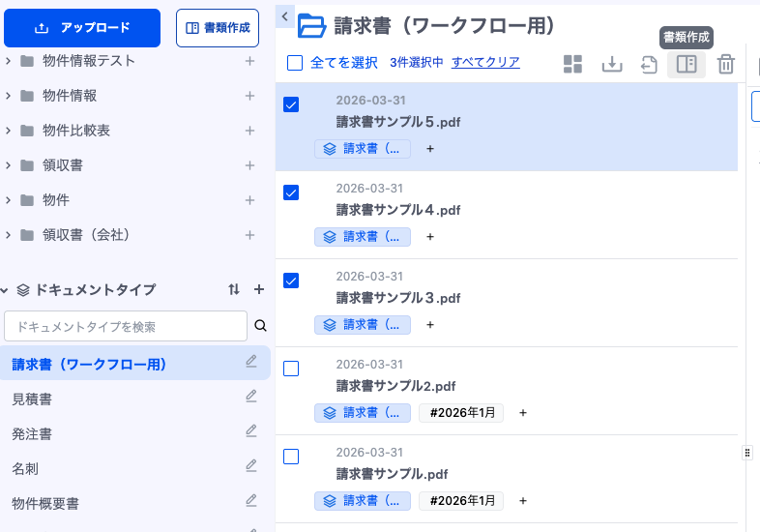Expand the 物件 folder chevron
This screenshot has width=760, height=532.
coord(8,200)
